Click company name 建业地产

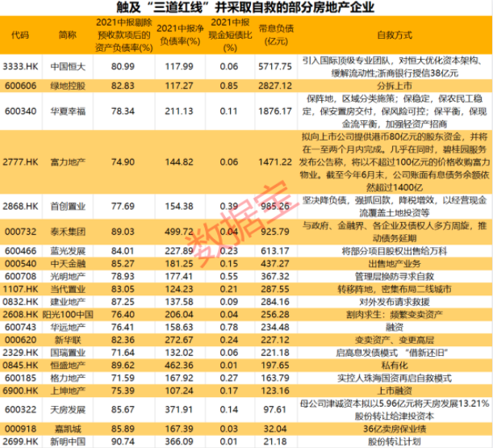click(x=68, y=302)
